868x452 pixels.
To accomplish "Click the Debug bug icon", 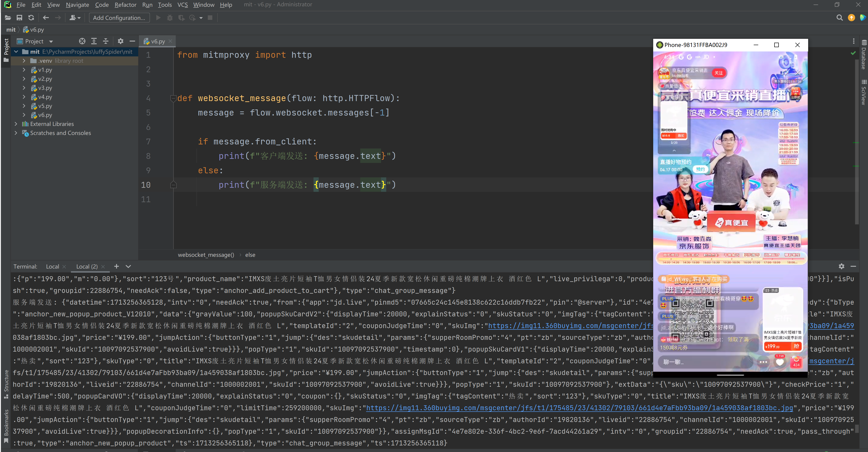I will 170,18.
